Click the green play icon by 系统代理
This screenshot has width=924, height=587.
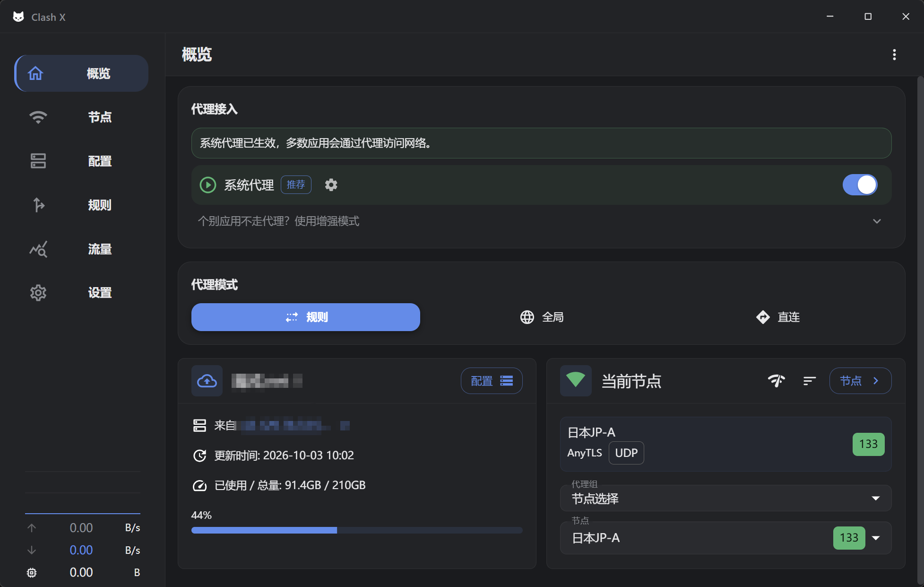[208, 185]
